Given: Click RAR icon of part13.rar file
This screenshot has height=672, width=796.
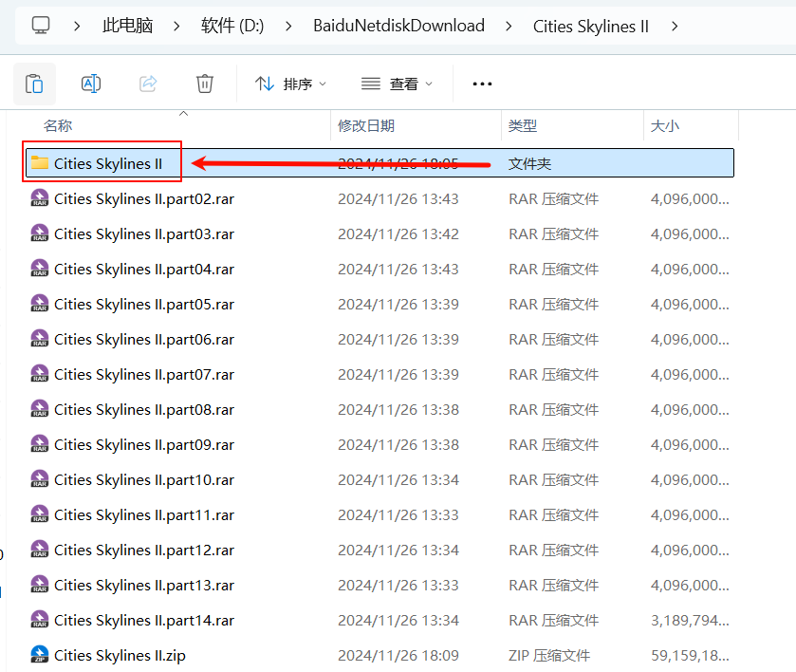Looking at the screenshot, I should point(40,584).
